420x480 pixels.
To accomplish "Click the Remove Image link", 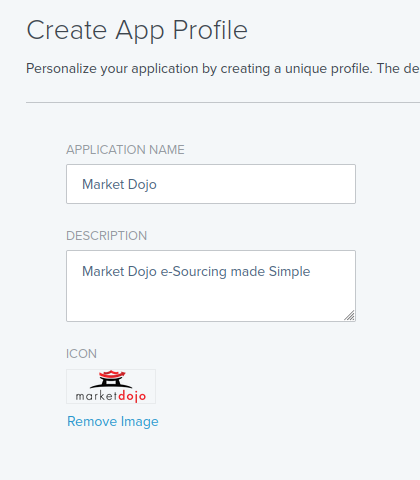I will coord(113,421).
